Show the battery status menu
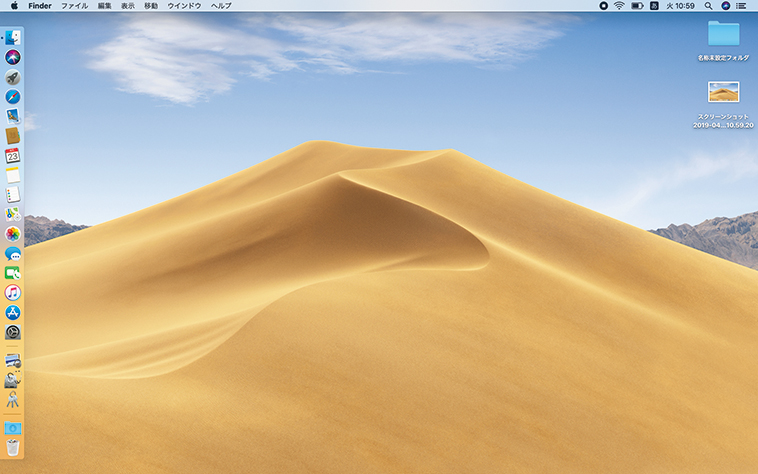 (x=636, y=6)
